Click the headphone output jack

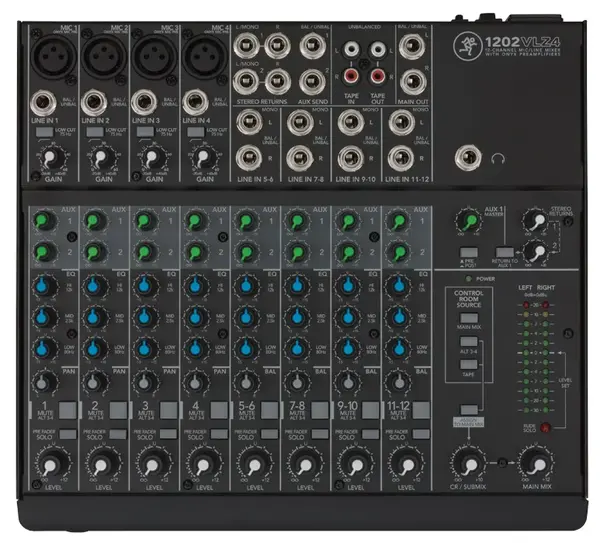pyautogui.click(x=468, y=158)
